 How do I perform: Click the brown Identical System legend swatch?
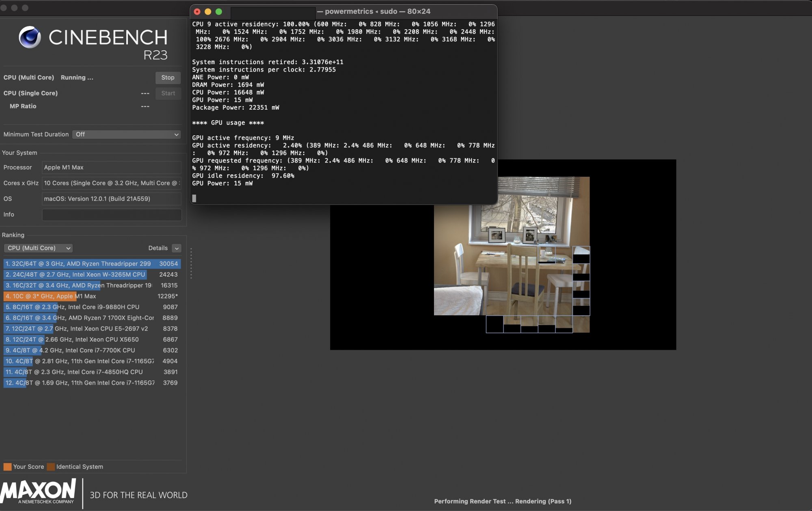point(51,467)
